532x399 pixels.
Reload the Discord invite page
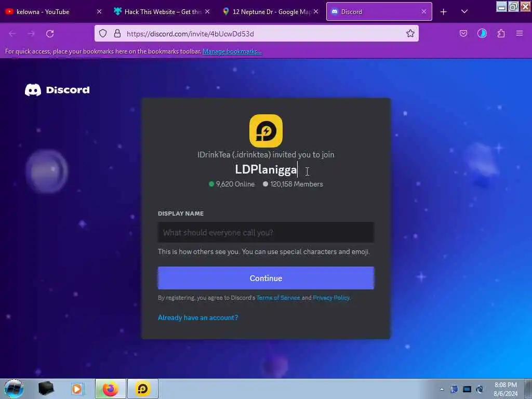[x=50, y=34]
